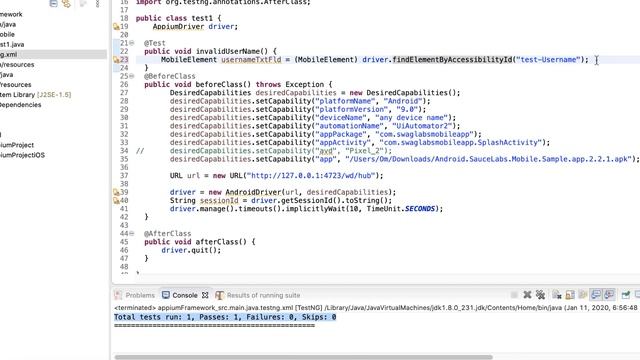This screenshot has width=640, height=360.
Task: Close the Console view tab
Action: click(x=205, y=295)
